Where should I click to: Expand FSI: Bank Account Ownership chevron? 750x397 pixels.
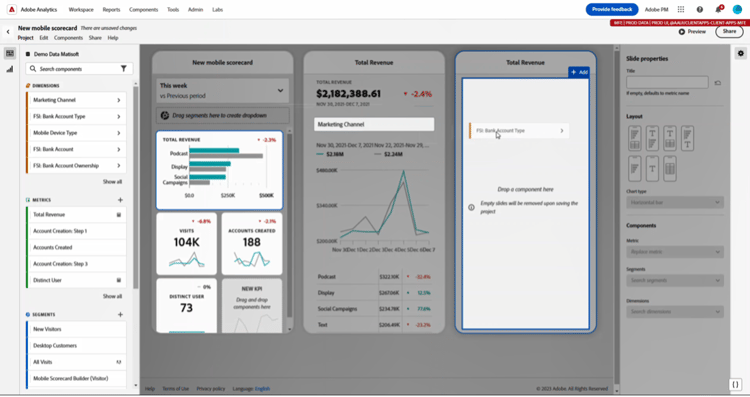119,165
